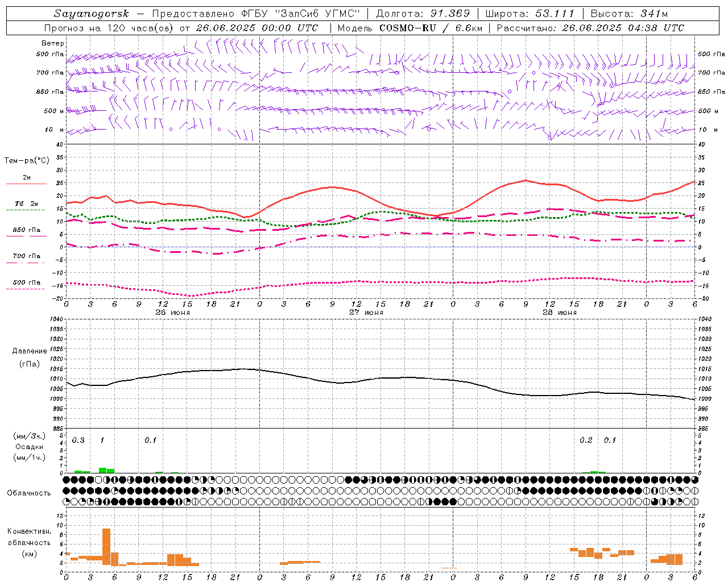Screen dimensions: 728x582
Task: Select the 'Давление' pressure panel label
Action: 30,351
